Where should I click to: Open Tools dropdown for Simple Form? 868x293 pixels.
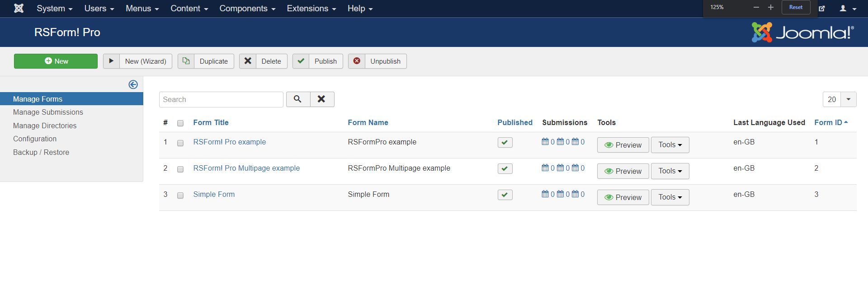click(670, 197)
